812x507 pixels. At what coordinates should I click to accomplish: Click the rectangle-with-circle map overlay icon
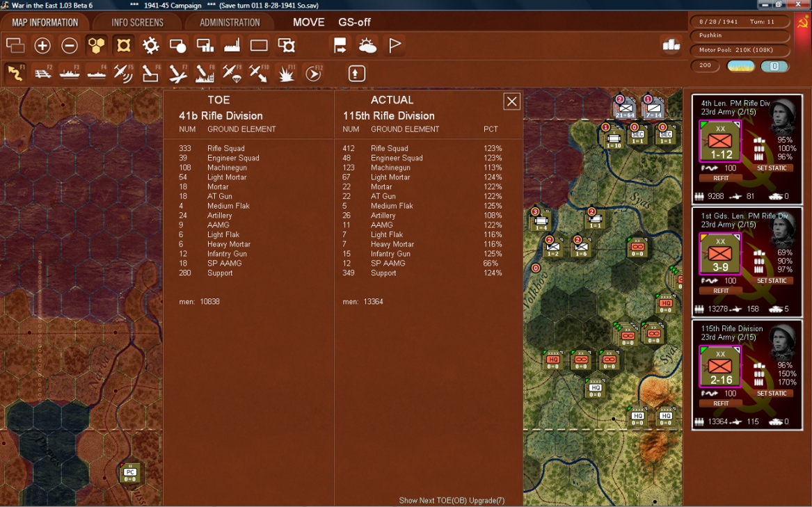pos(177,46)
